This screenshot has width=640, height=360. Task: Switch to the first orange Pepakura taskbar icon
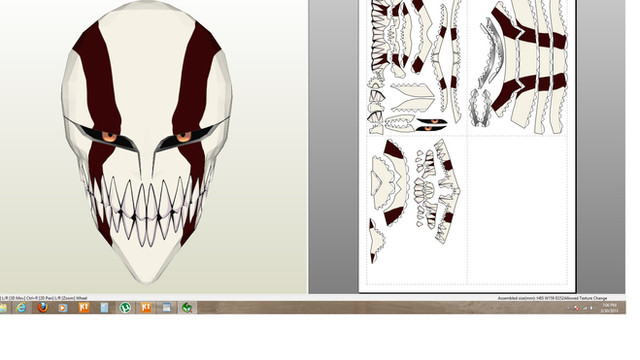84,308
